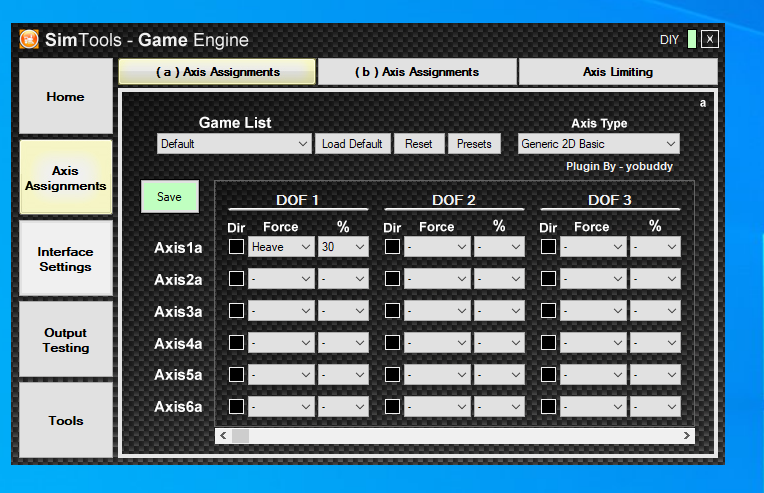Toggle Axis3a DOF 1 Dir checkbox
This screenshot has height=493, width=764.
pos(236,310)
